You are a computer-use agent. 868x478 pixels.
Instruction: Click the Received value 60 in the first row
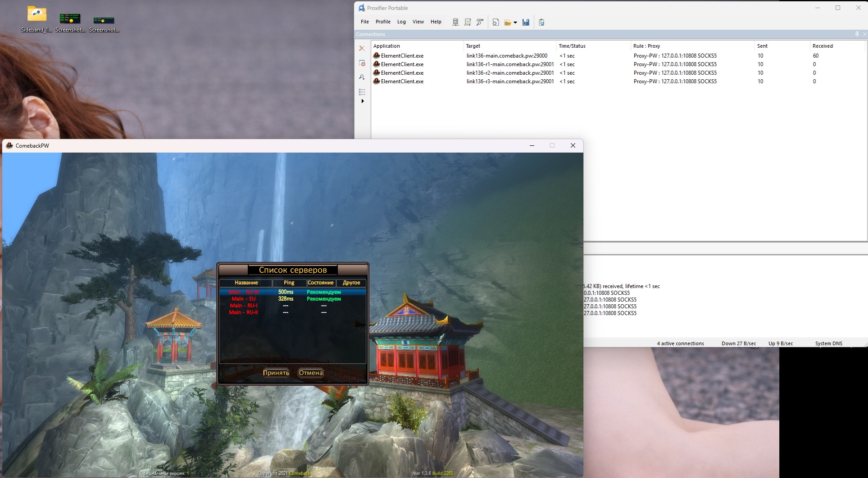(816, 56)
